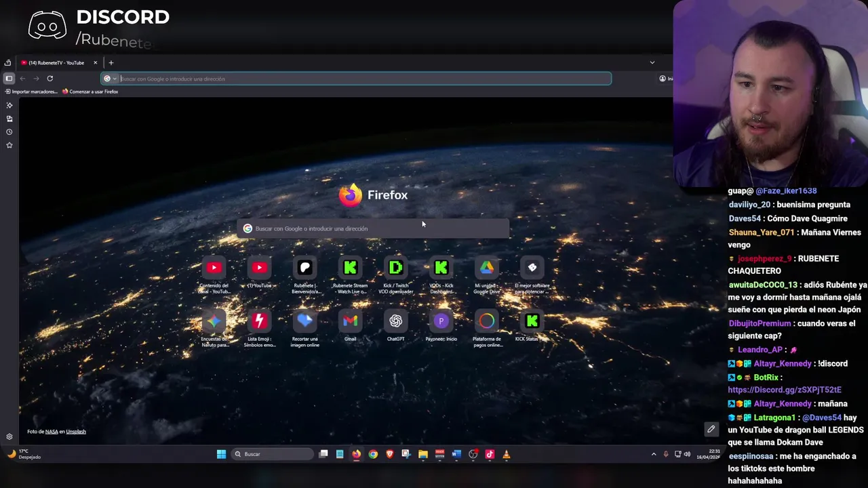Viewport: 868px width, 488px height.
Task: Open 'Recortar una imagen online' shortcut
Action: point(304,329)
